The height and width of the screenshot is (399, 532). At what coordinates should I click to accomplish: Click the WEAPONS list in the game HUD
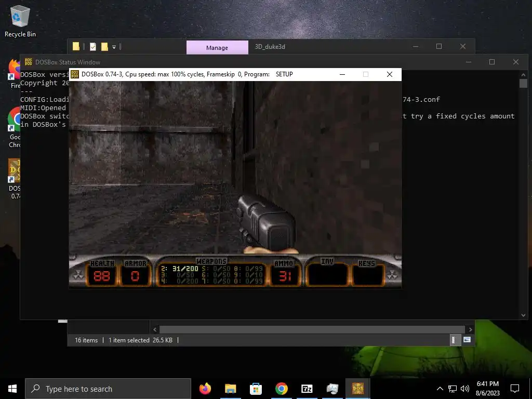click(212, 275)
